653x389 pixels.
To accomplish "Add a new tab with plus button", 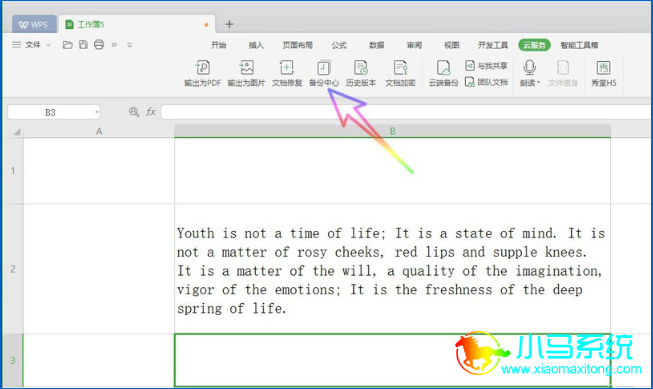I will 229,24.
